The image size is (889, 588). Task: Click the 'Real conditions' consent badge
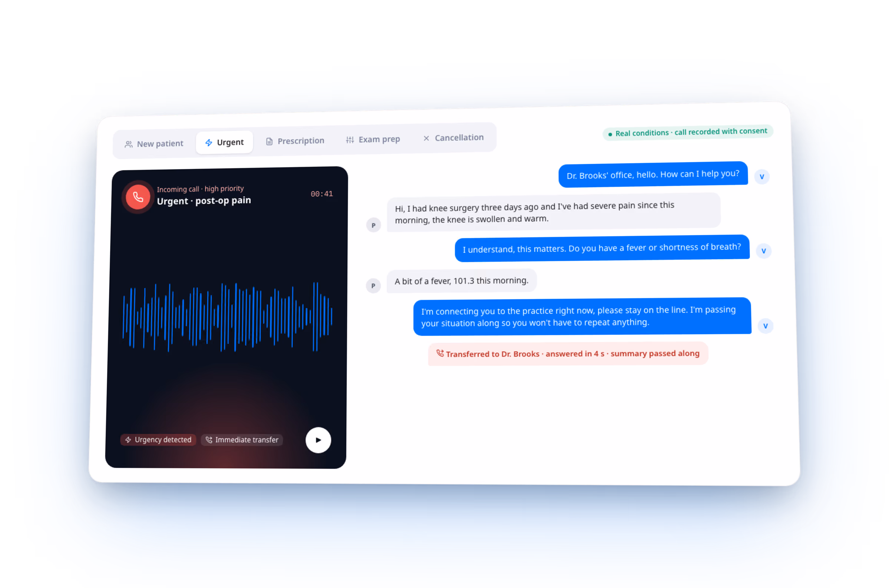pyautogui.click(x=688, y=132)
